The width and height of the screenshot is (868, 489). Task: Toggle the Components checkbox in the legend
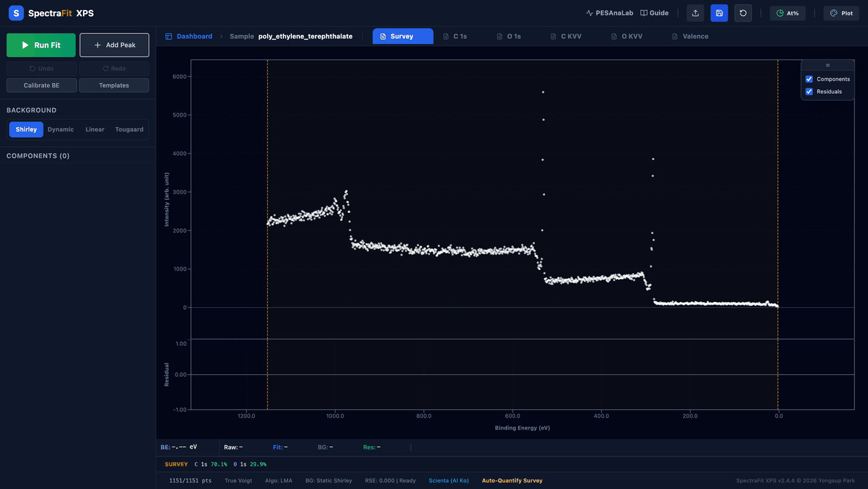(x=809, y=79)
